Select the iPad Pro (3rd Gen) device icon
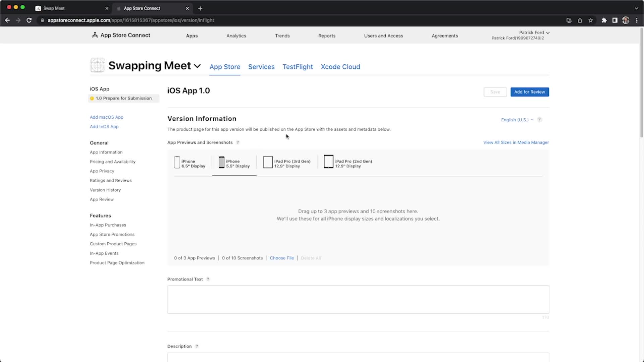644x362 pixels. point(267,162)
